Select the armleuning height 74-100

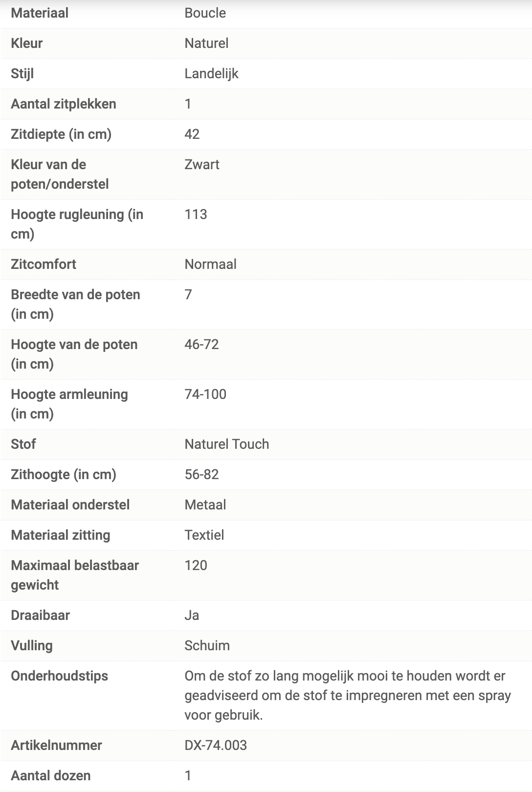coord(205,394)
